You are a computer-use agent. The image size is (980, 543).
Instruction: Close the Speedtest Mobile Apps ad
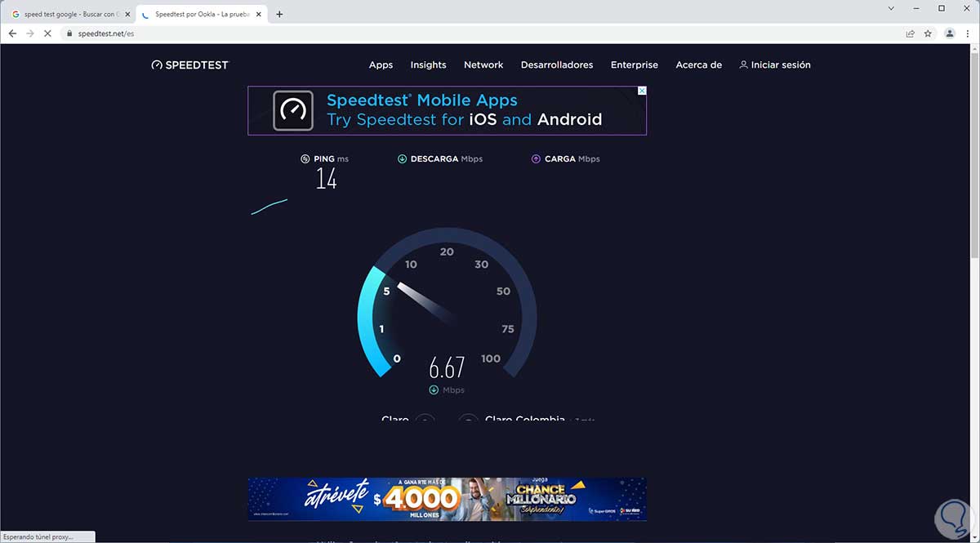[x=642, y=91]
